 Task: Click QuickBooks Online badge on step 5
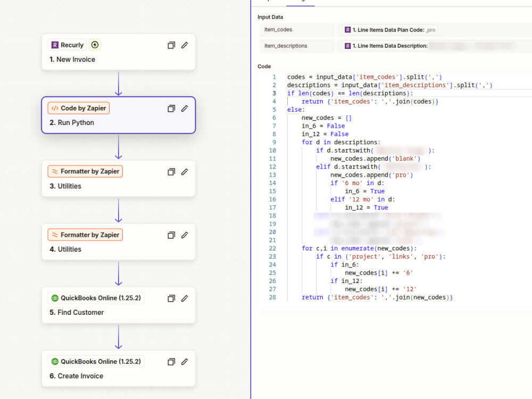[96, 298]
